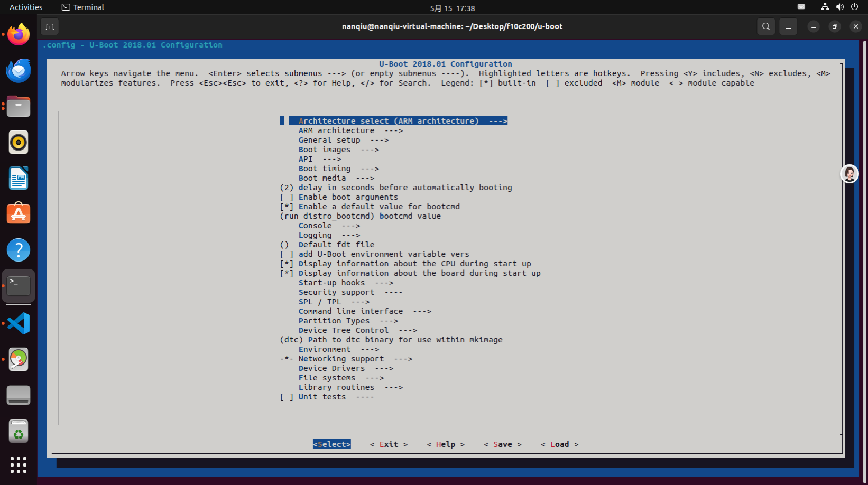Viewport: 868px width, 485px height.
Task: Select Security support entry
Action: (350, 292)
